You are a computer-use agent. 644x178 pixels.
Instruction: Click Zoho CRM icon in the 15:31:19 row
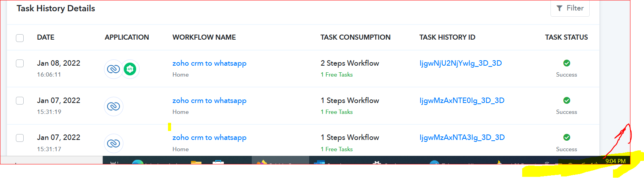[x=113, y=106]
